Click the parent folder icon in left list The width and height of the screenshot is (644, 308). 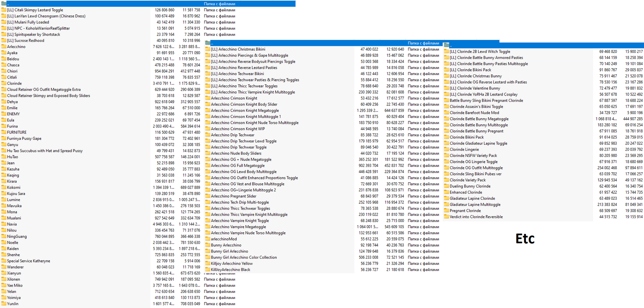coord(4,4)
